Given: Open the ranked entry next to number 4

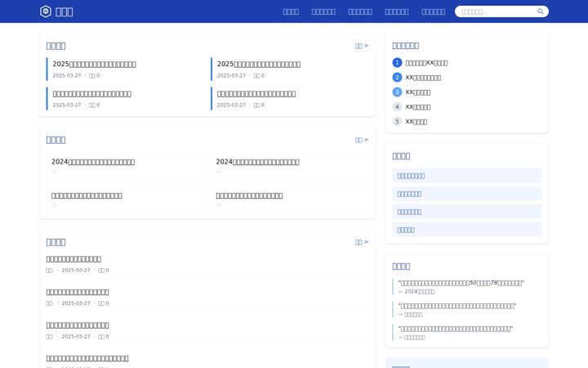Looking at the screenshot, I should (x=418, y=107).
